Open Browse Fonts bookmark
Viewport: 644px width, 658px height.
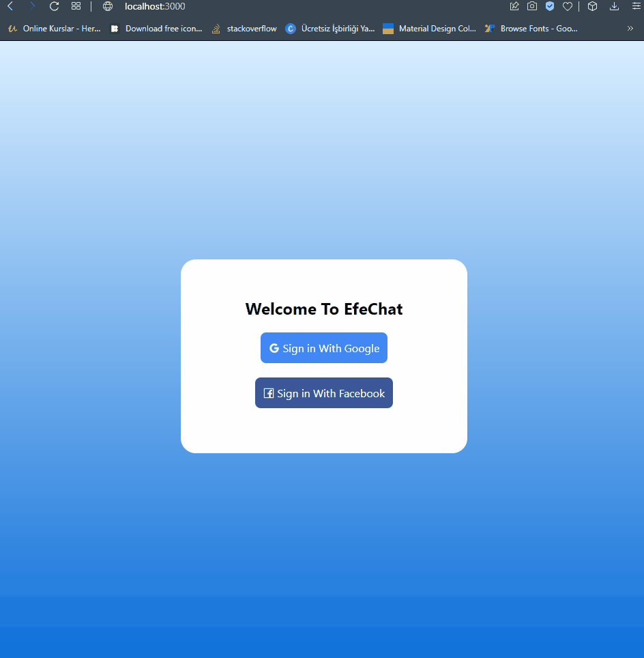(531, 29)
